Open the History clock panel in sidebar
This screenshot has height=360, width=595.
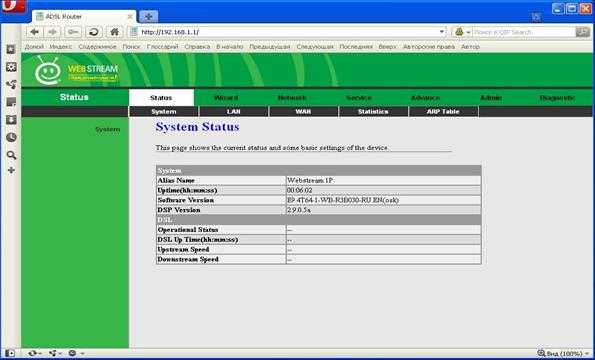click(x=11, y=137)
